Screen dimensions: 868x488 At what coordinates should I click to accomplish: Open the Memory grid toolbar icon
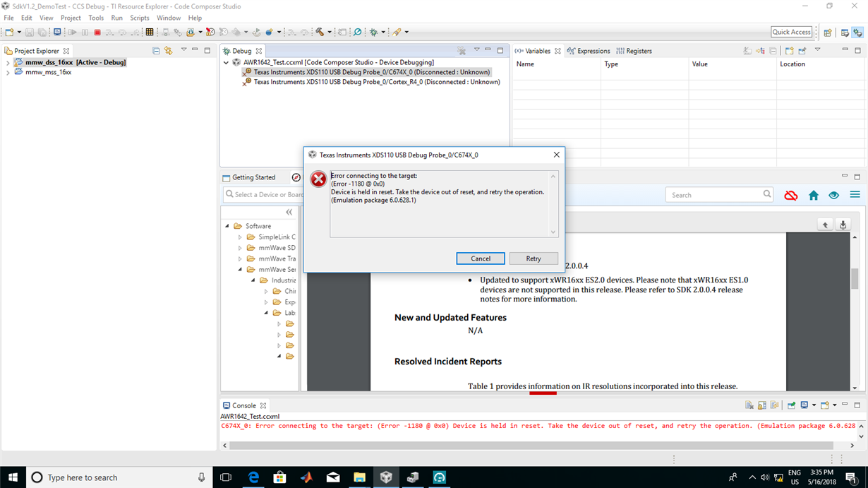150,32
